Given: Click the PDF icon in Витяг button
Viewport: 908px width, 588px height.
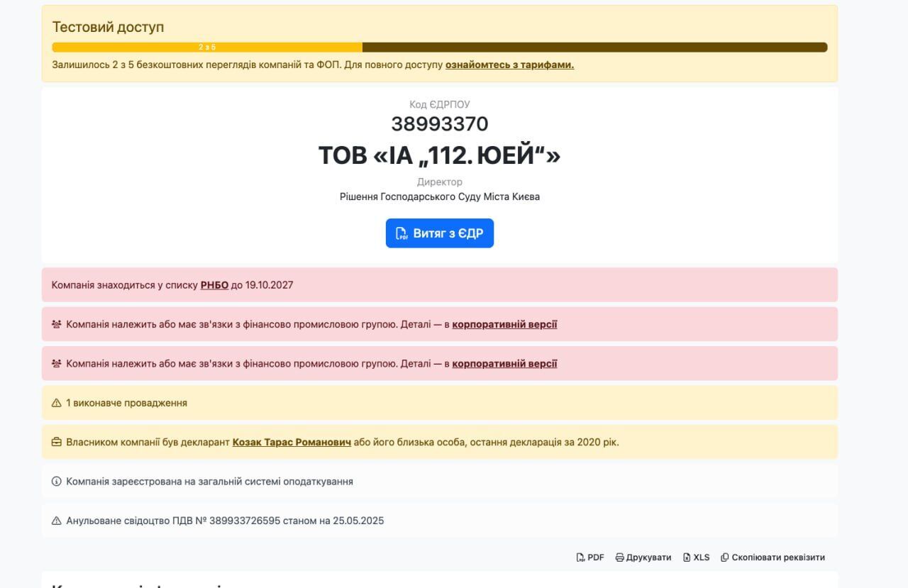Looking at the screenshot, I should tap(402, 233).
